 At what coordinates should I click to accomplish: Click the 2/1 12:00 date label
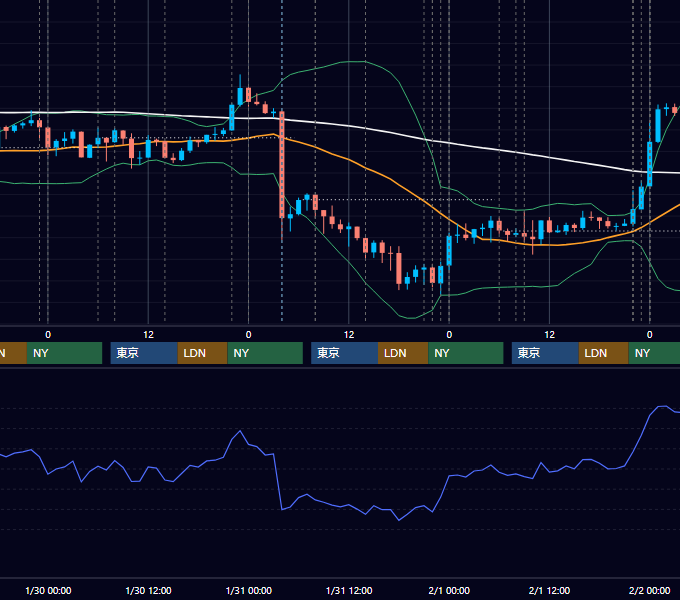click(549, 590)
